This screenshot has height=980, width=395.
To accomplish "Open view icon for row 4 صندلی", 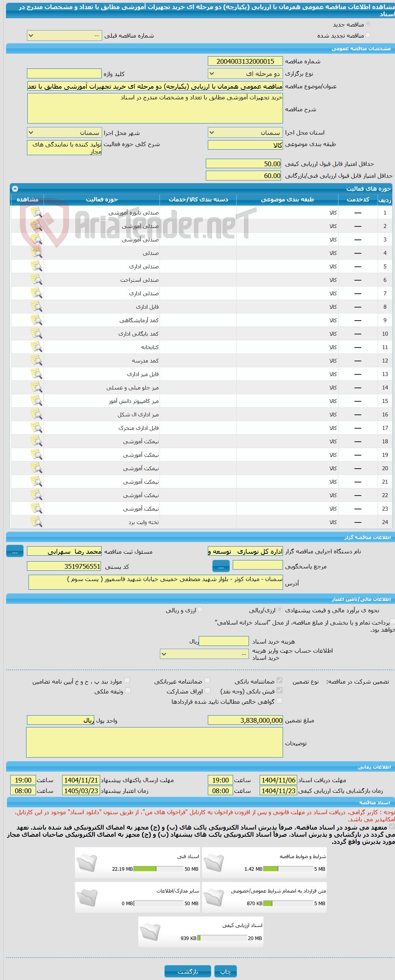I will click(36, 253).
